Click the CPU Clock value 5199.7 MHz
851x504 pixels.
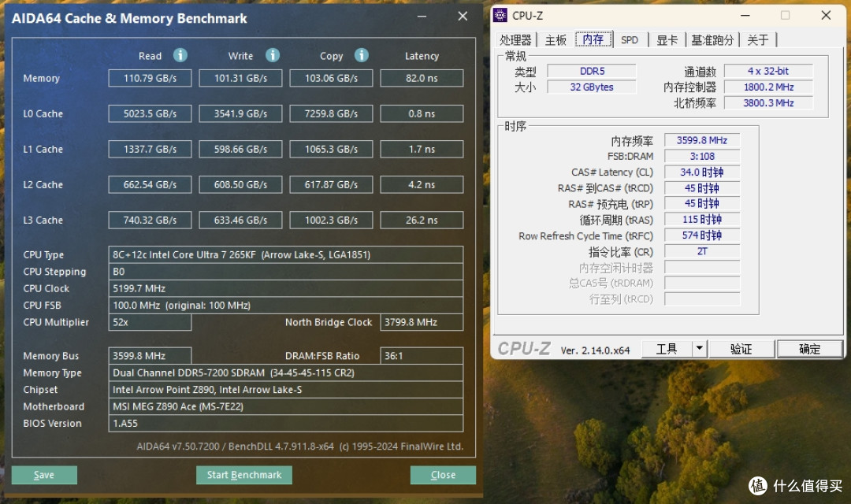286,288
